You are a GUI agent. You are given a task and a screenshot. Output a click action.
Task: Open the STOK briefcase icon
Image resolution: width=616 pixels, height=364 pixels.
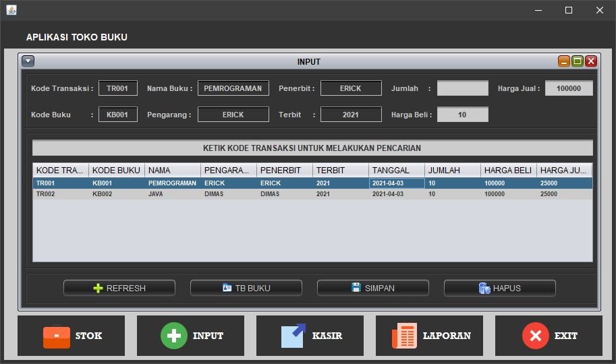coord(57,336)
